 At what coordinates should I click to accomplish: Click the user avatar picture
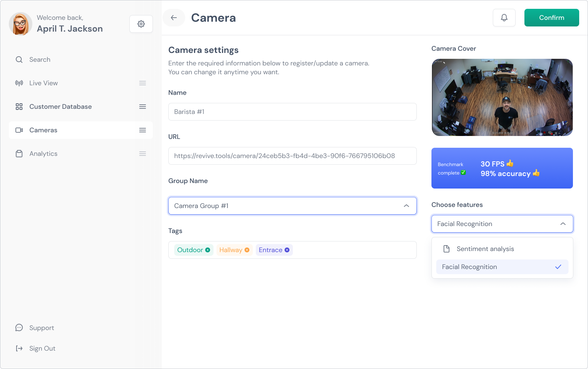(x=21, y=24)
